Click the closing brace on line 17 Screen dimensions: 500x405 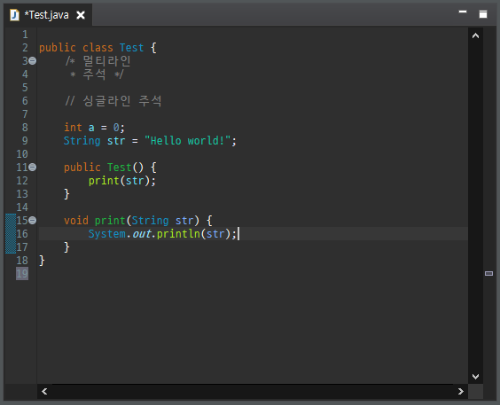pyautogui.click(x=67, y=247)
